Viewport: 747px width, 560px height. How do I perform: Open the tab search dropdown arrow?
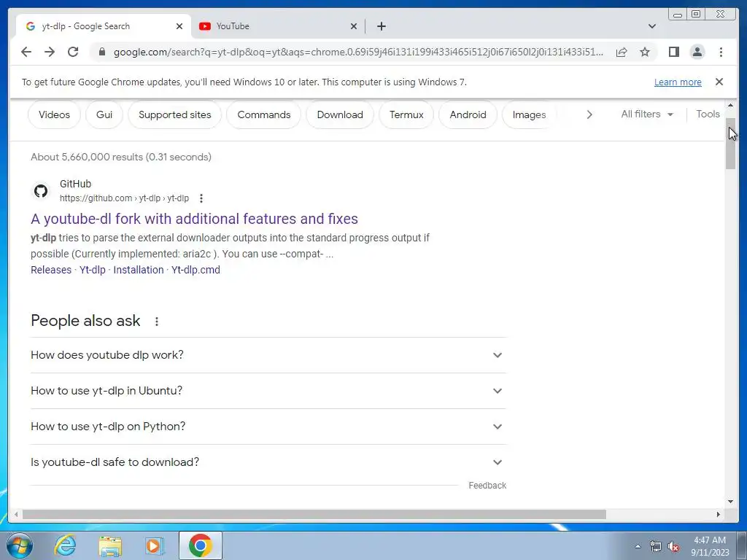coord(652,26)
